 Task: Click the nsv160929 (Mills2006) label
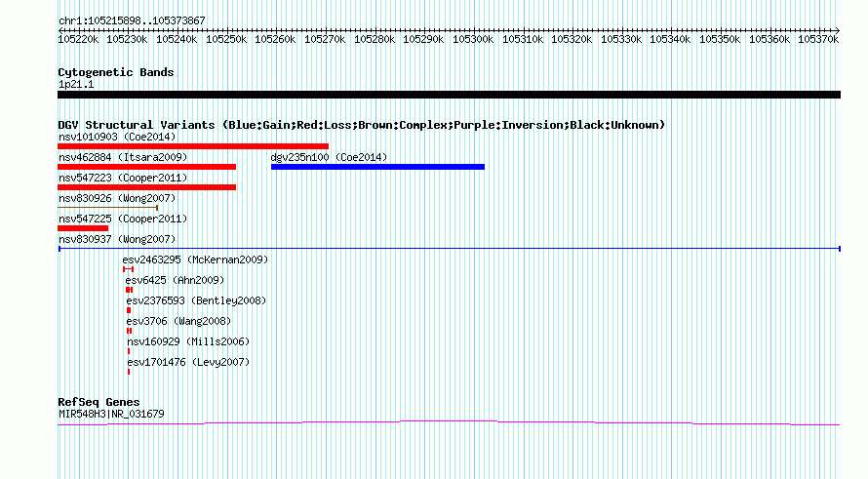click(x=188, y=341)
